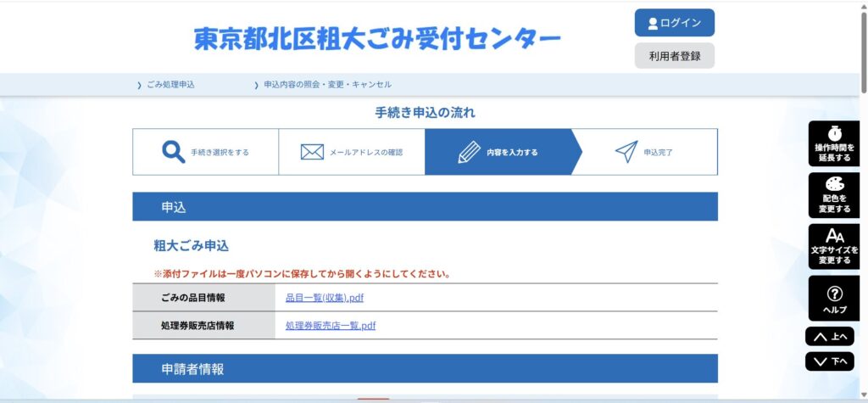Click the site title 東京都北区粗大ごみ受付センター
This screenshot has height=403, width=868.
377,38
